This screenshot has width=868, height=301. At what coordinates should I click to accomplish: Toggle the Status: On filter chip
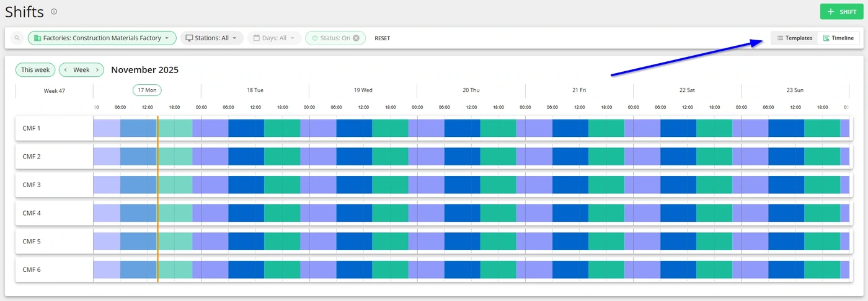(x=335, y=38)
